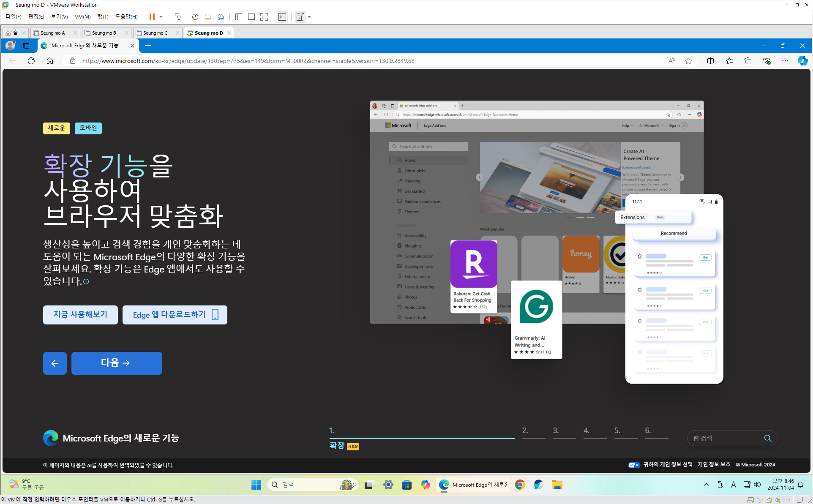Screen dimensions: 813x504
Task: Open the Edge home page icon
Action: (50, 61)
